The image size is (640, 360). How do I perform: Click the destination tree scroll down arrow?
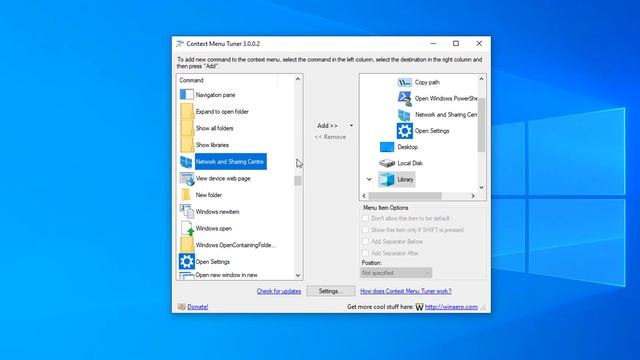pyautogui.click(x=481, y=187)
